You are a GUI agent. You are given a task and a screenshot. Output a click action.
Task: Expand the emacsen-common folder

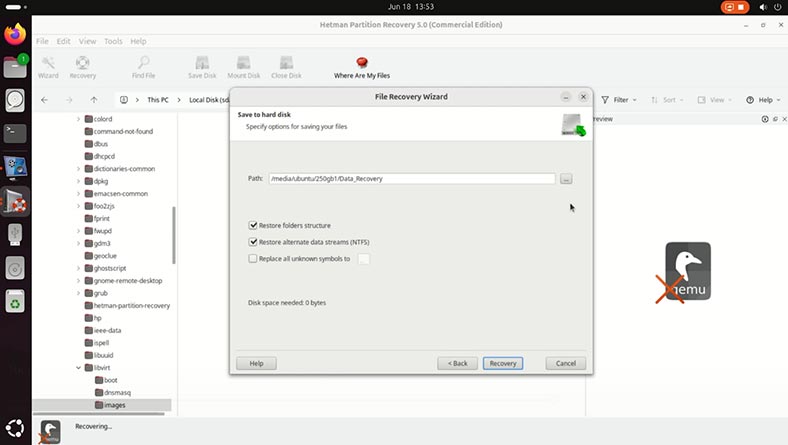(x=78, y=194)
